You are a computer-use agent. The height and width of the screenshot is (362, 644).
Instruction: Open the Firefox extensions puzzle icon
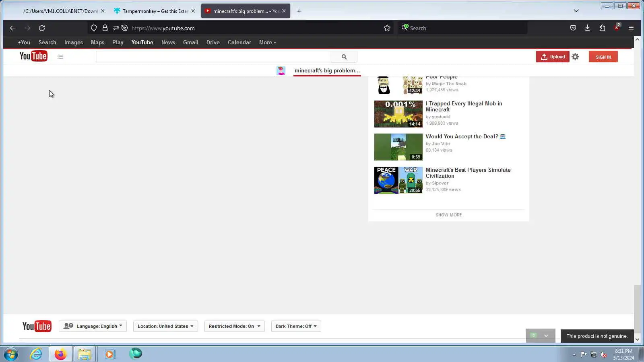(602, 28)
